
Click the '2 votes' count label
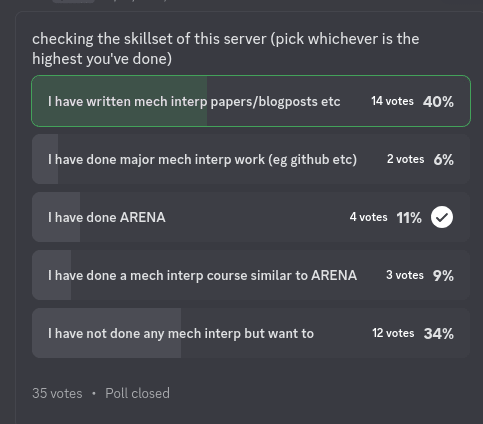(405, 159)
